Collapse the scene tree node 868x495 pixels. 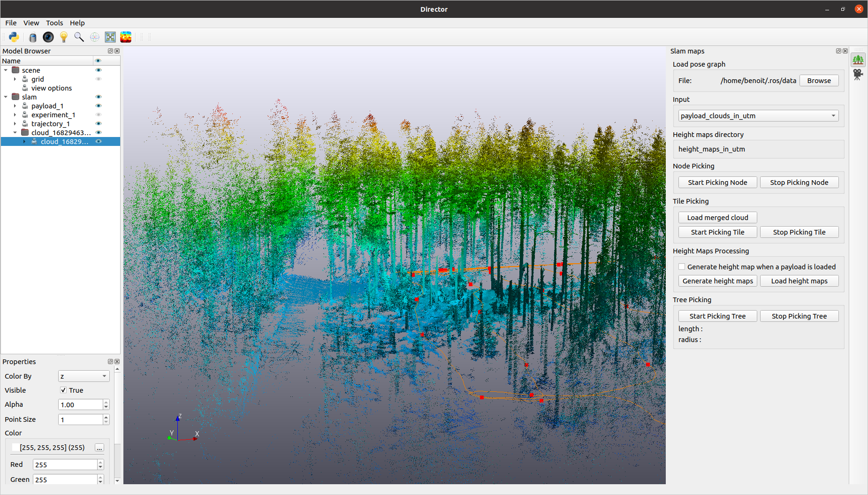[x=6, y=70]
